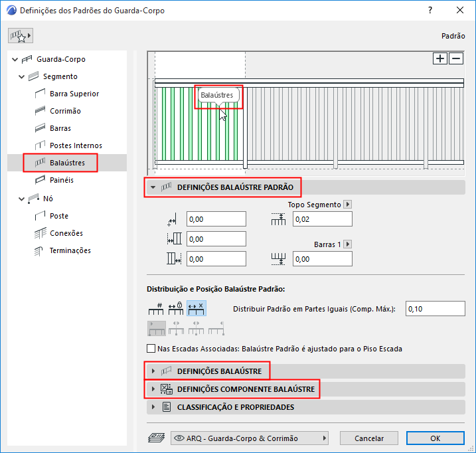The image size is (476, 453).
Task: Click the Padrão label at top right
Action: pos(453,36)
